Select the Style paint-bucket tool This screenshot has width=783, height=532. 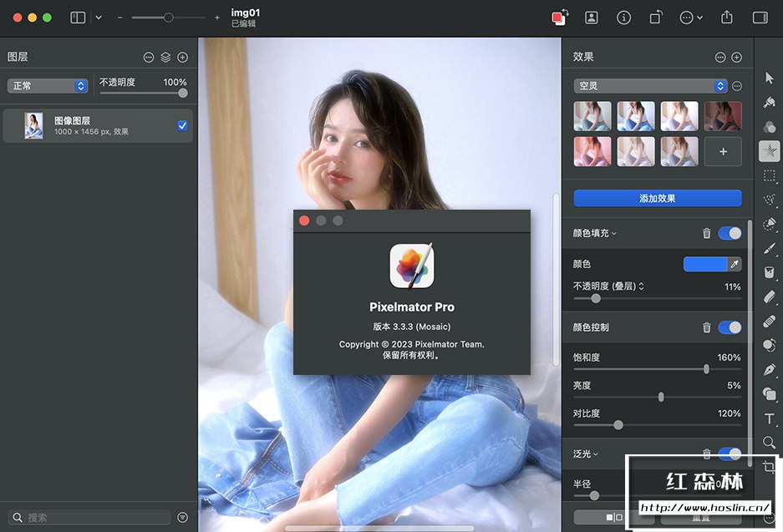click(769, 102)
